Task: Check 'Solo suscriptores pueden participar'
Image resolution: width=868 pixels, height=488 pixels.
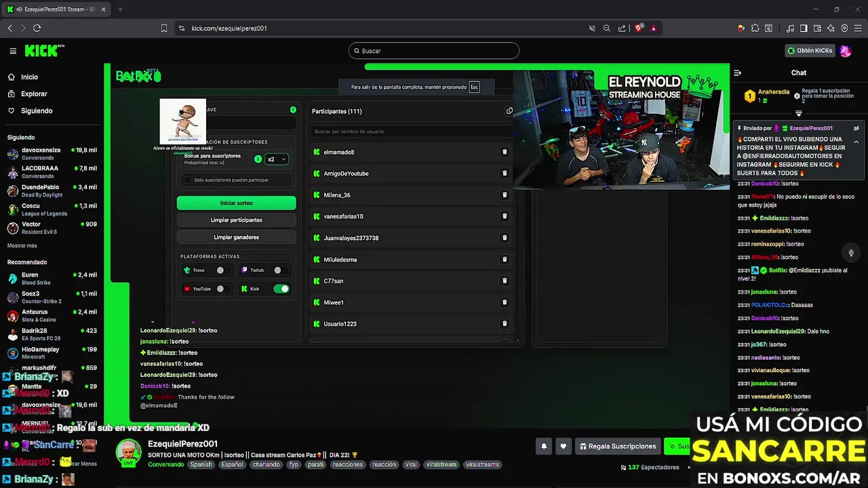Action: click(x=188, y=180)
